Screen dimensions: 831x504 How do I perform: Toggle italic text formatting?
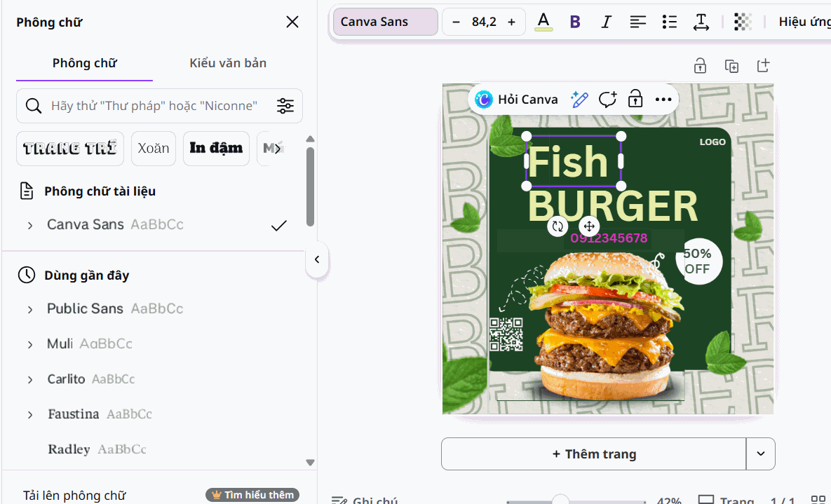coord(607,22)
